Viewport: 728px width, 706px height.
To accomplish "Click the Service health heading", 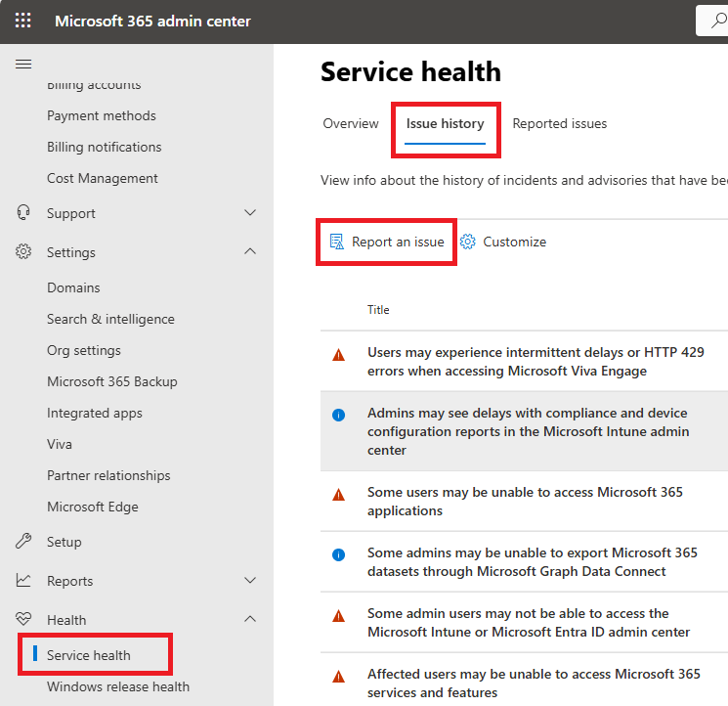I will 410,72.
